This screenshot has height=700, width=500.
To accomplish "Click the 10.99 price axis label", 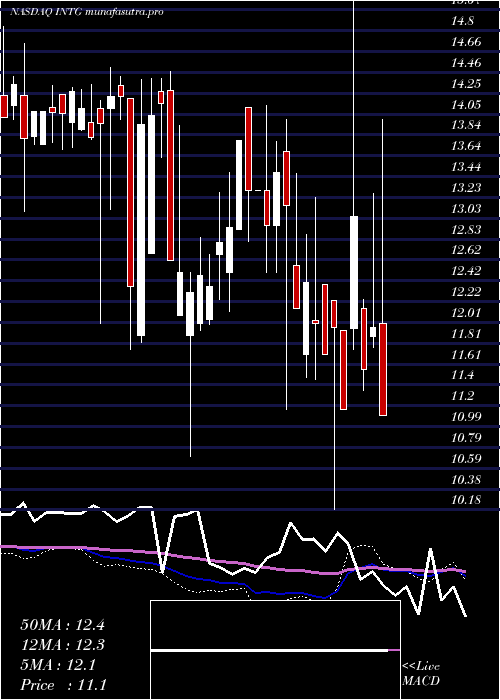I will click(467, 417).
